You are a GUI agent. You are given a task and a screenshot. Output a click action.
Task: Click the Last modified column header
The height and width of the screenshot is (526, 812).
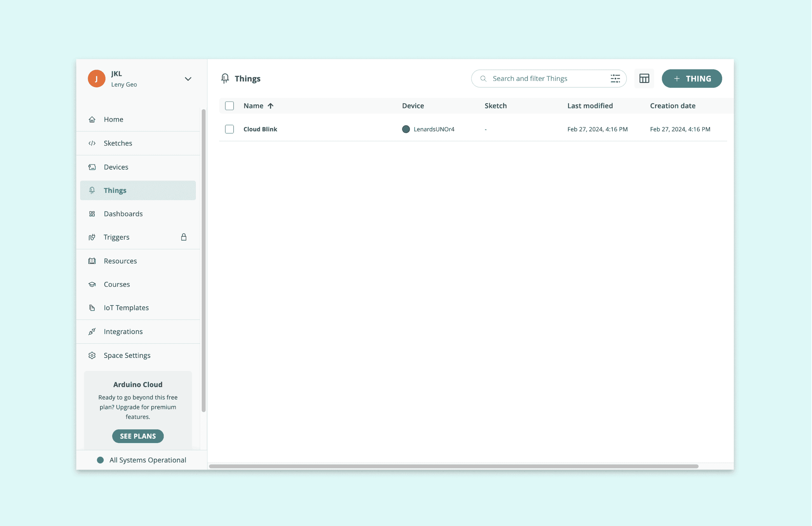(590, 106)
